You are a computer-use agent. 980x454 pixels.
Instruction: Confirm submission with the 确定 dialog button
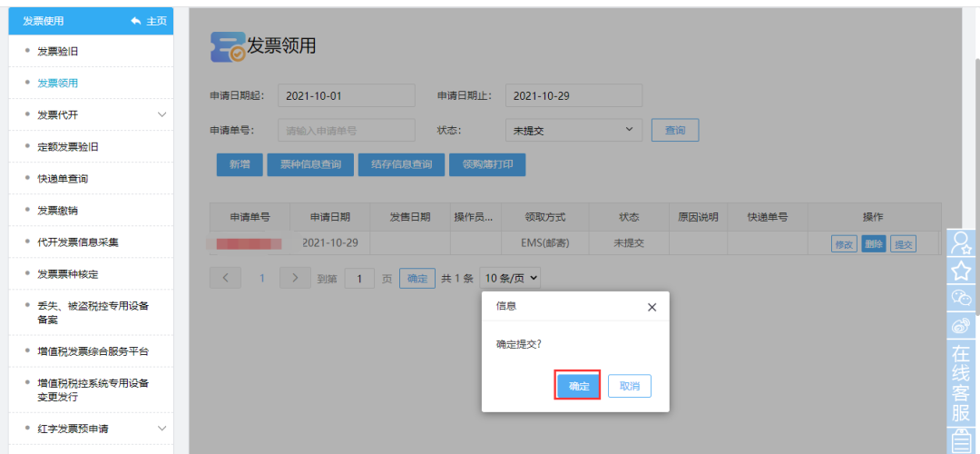[579, 386]
